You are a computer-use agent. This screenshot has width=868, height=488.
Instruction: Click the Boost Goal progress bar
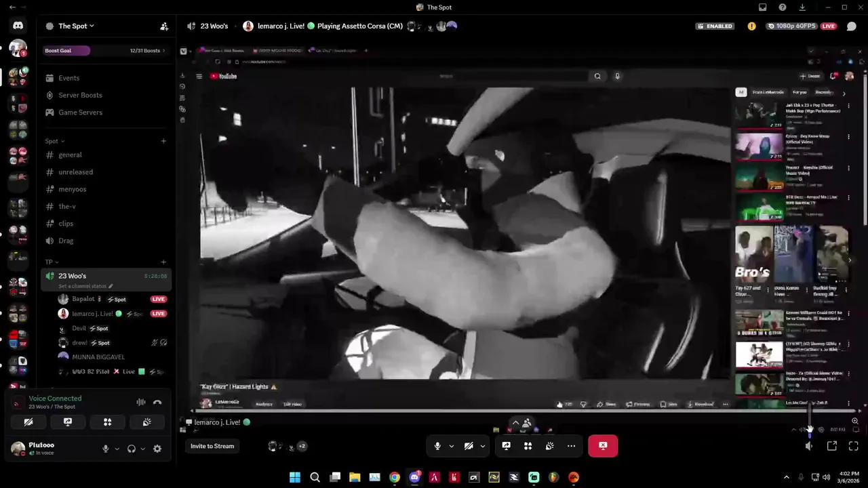(66, 50)
